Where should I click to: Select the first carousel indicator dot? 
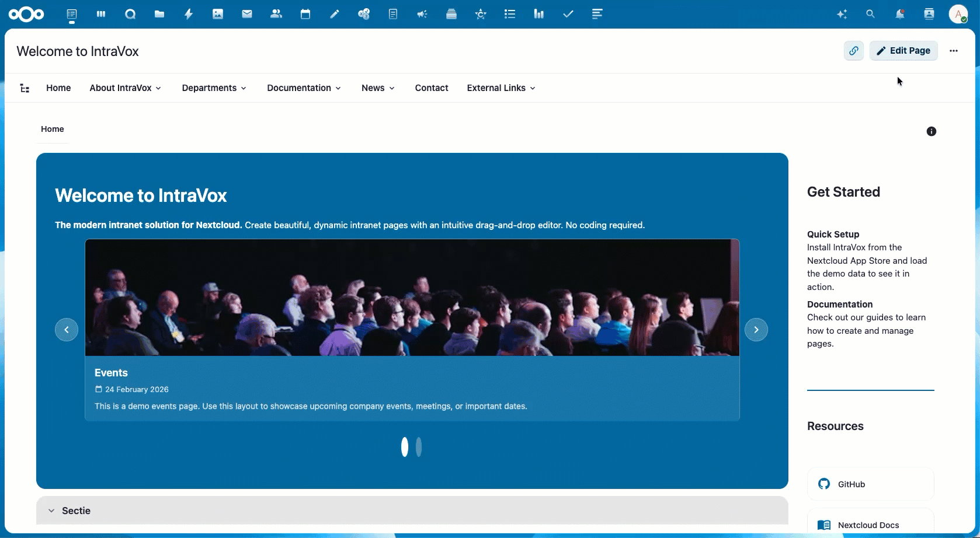coord(405,447)
